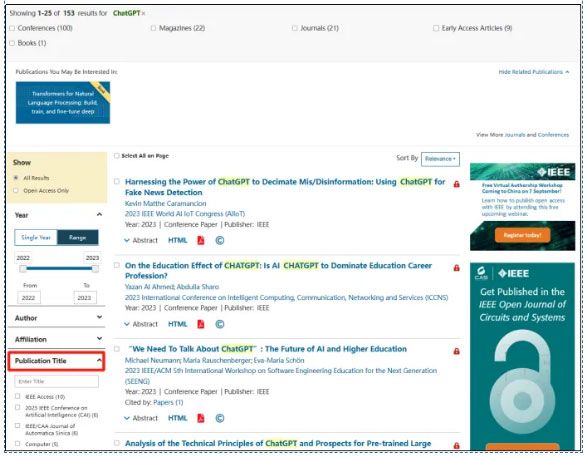Image resolution: width=586 pixels, height=456 pixels.
Task: Click lock icon beside Analysis of Technical Principles
Action: pyautogui.click(x=456, y=446)
